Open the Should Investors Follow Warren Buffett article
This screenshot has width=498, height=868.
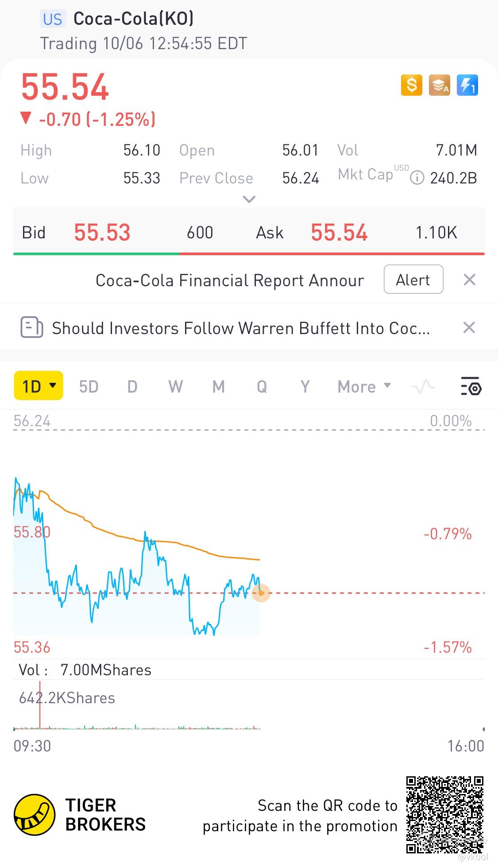tap(240, 328)
